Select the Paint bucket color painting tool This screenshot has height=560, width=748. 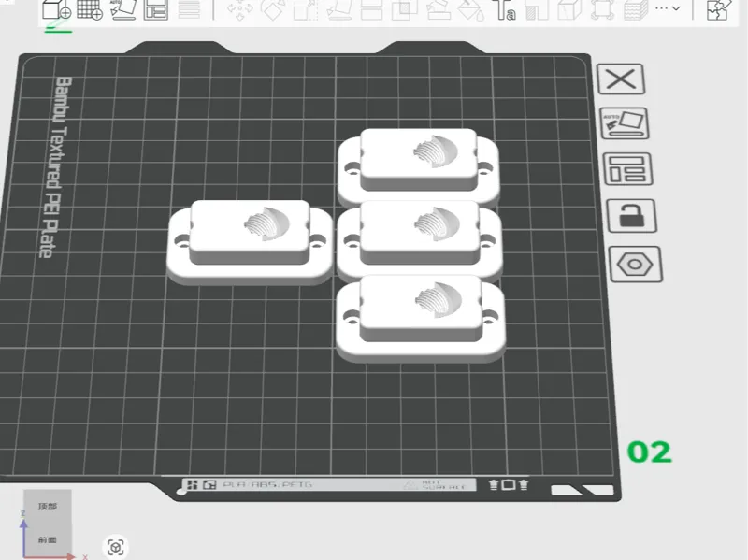pyautogui.click(x=470, y=9)
